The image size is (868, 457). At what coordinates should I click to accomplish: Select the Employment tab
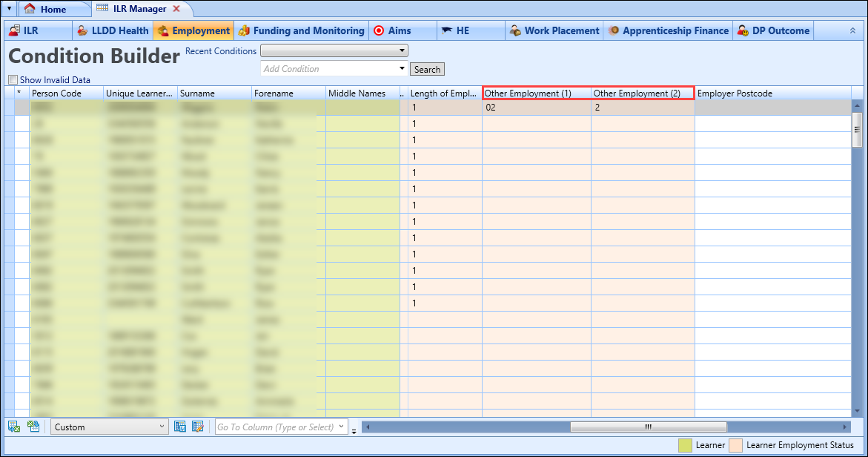pos(193,31)
